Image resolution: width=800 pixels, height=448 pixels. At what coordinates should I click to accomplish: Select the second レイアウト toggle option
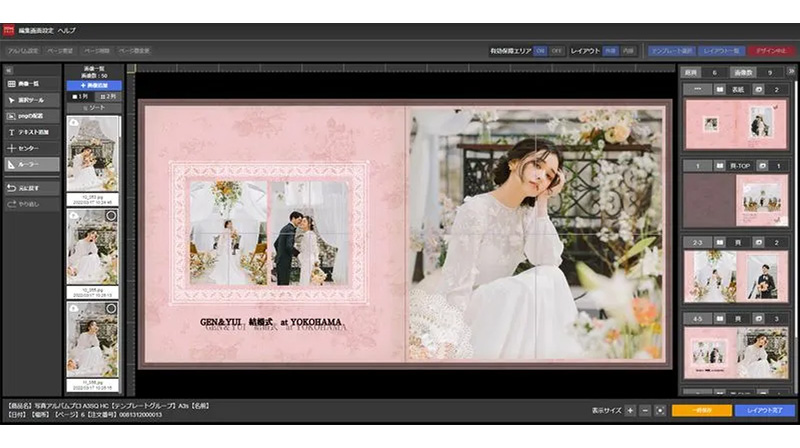click(x=628, y=51)
